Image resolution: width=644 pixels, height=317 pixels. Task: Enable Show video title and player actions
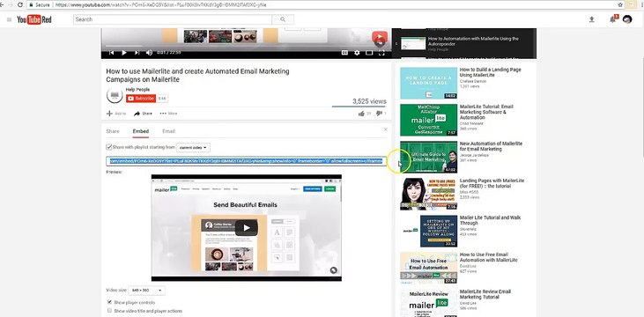point(109,311)
